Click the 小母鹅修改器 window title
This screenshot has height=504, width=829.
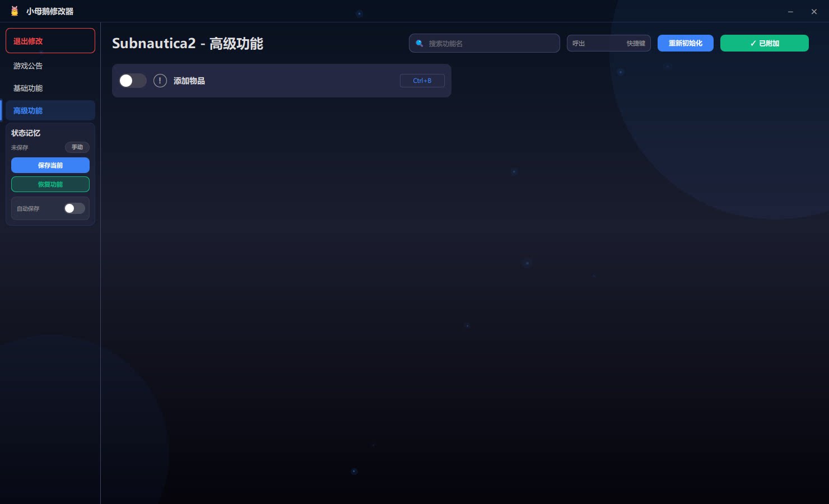50,11
